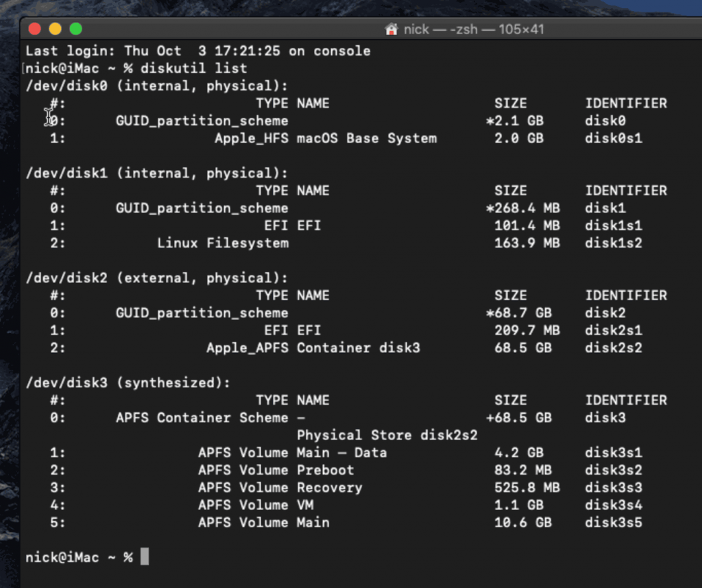
Task: Click the yellow minimize window button
Action: [x=55, y=29]
